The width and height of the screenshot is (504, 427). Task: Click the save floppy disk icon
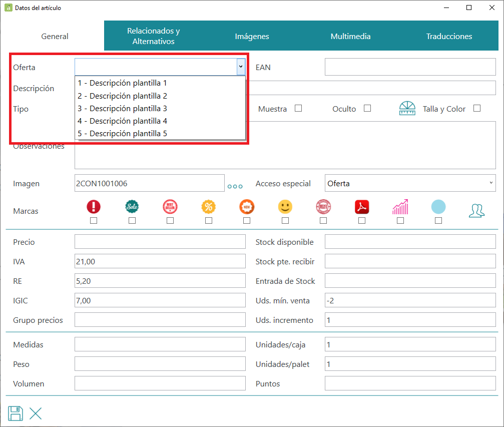16,413
